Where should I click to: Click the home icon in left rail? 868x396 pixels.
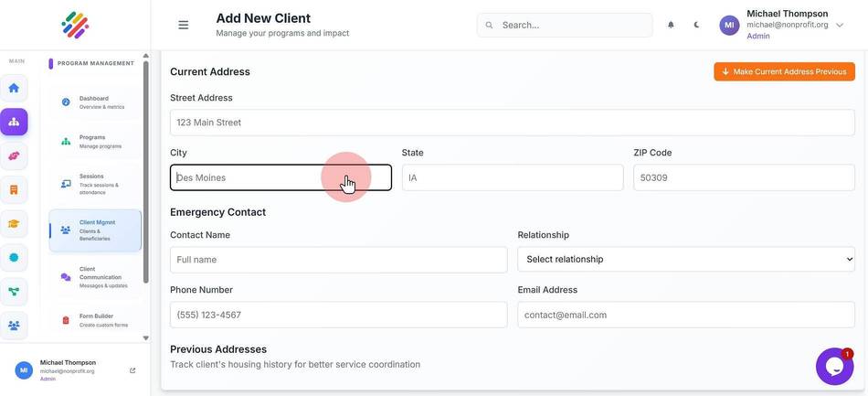point(14,88)
